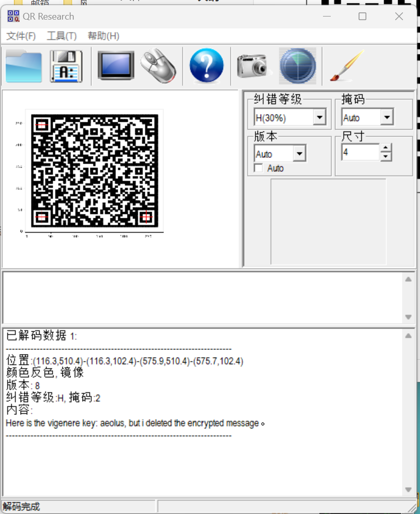Close the QR Research window
Image resolution: width=420 pixels, height=514 pixels.
[399, 16]
